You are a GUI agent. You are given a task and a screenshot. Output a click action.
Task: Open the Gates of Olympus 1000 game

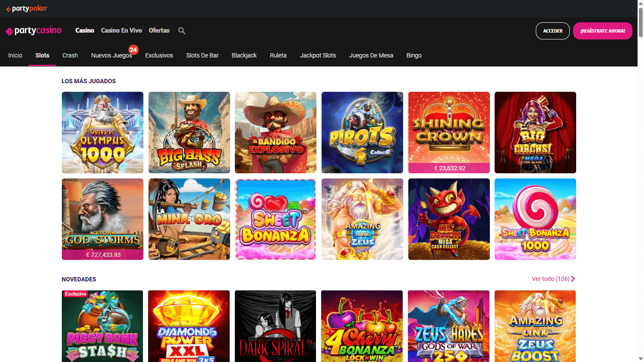coord(102,132)
